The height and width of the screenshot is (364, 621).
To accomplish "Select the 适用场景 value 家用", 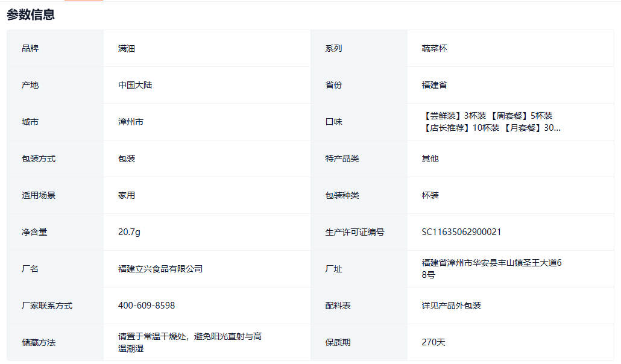I will [127, 195].
